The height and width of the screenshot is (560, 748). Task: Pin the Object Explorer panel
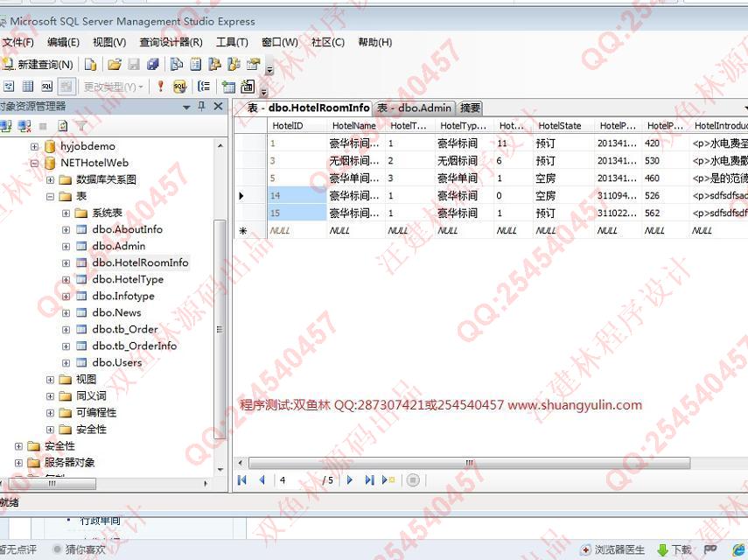coord(202,106)
